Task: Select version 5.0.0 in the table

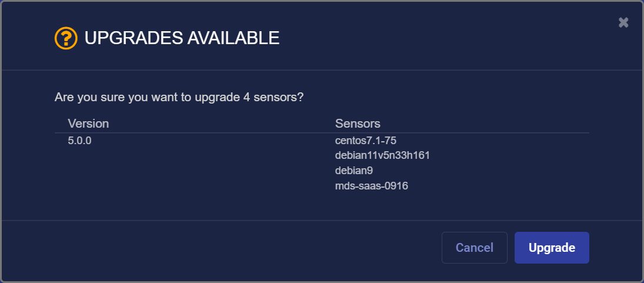Action: click(80, 141)
